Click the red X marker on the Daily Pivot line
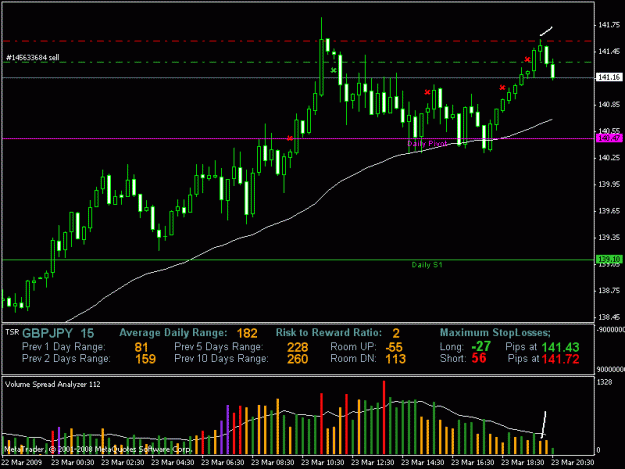The height and width of the screenshot is (469, 625). click(290, 138)
